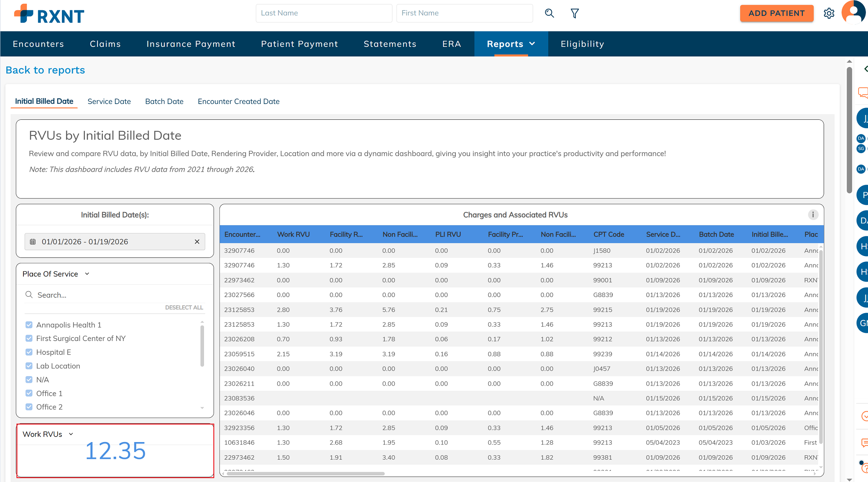The image size is (868, 482).
Task: Click the ADD PATIENT button
Action: (x=776, y=13)
